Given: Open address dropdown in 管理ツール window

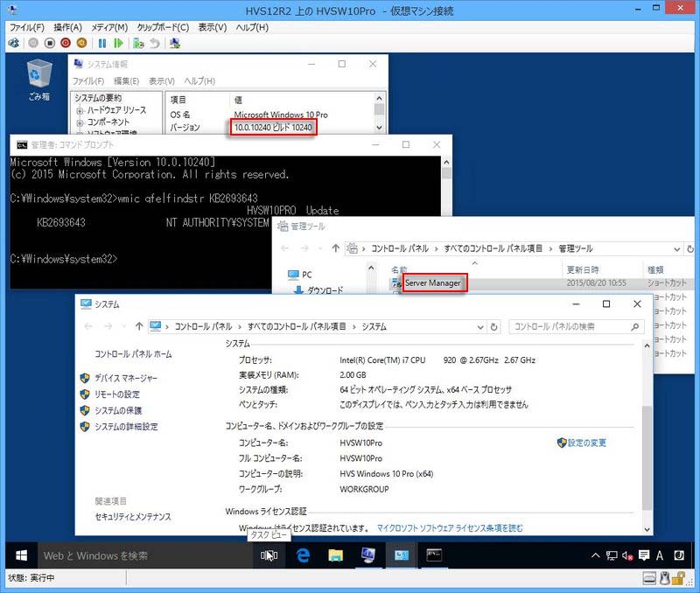Looking at the screenshot, I should coord(676,249).
